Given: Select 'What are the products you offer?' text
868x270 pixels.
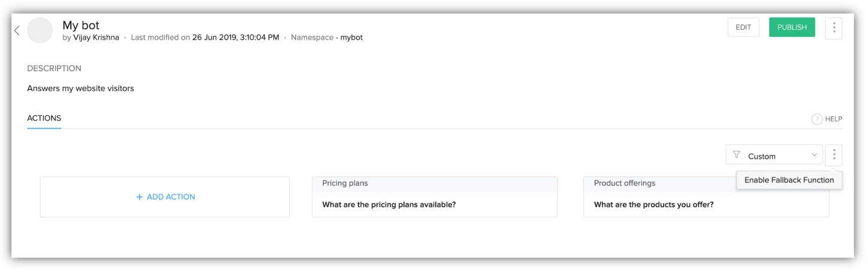Looking at the screenshot, I should click(653, 205).
